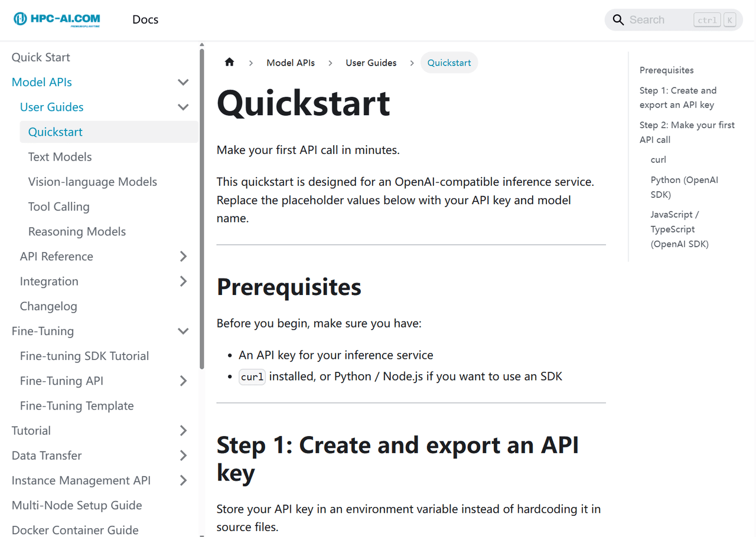
Task: Click the HPC-AI.COM logo
Action: coord(57,19)
